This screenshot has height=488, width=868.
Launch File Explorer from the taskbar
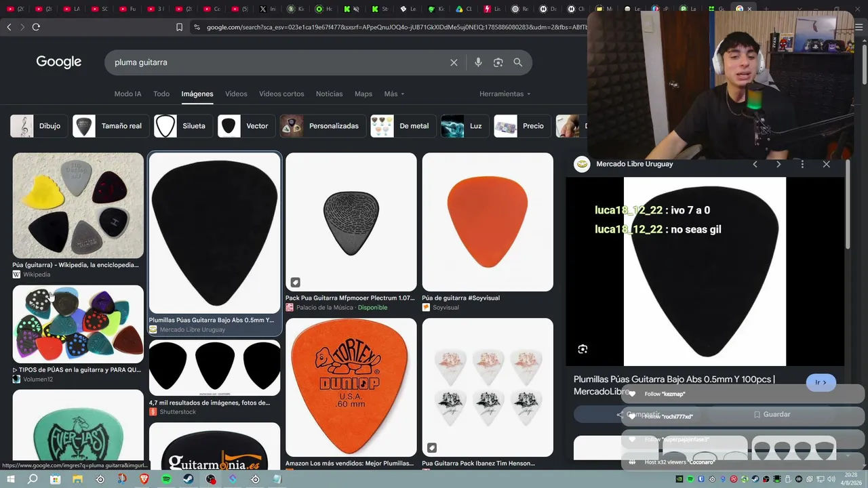pos(77,479)
